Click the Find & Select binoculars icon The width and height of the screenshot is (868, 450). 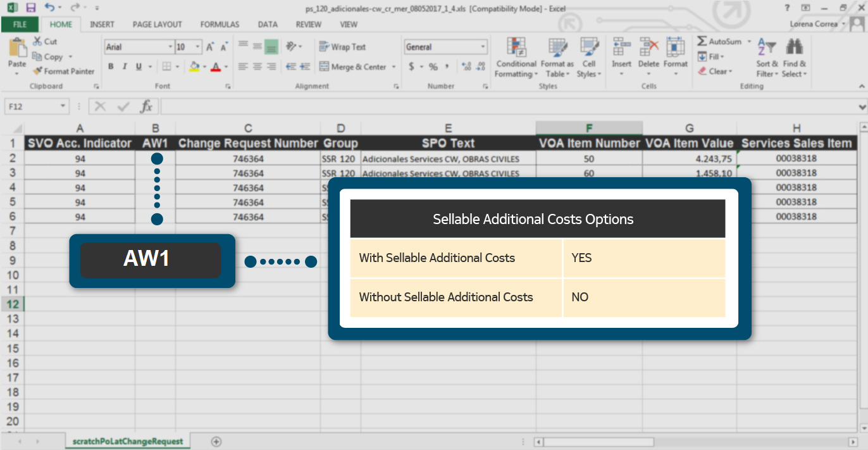(x=794, y=48)
